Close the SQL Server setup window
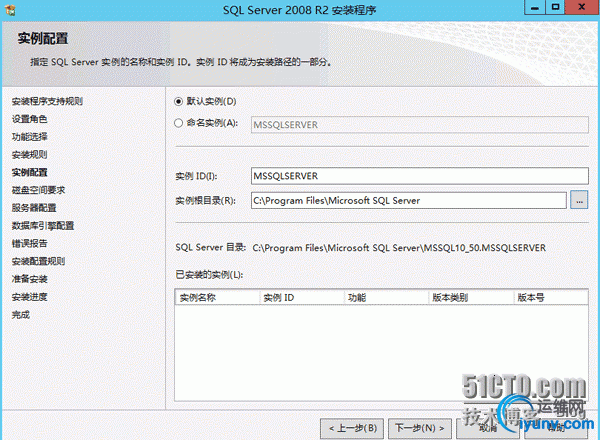 click(x=582, y=7)
